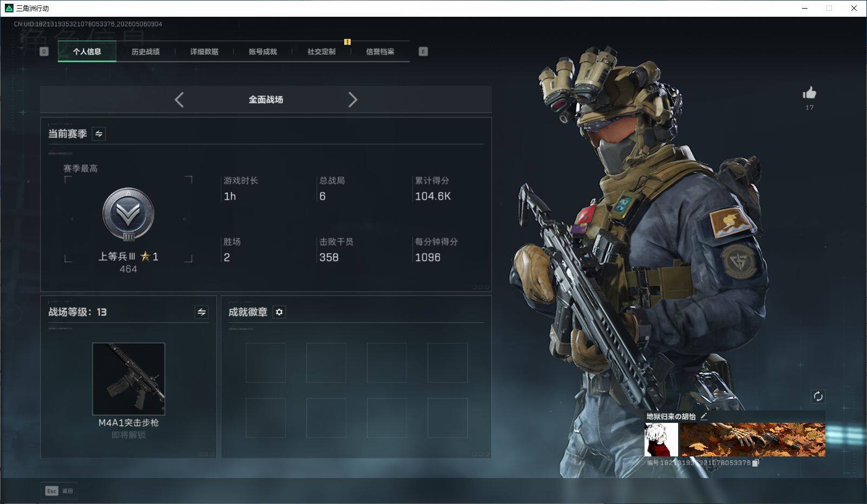Click the 累计得分 value 104.6K
Screen dimensions: 867x504
click(433, 196)
